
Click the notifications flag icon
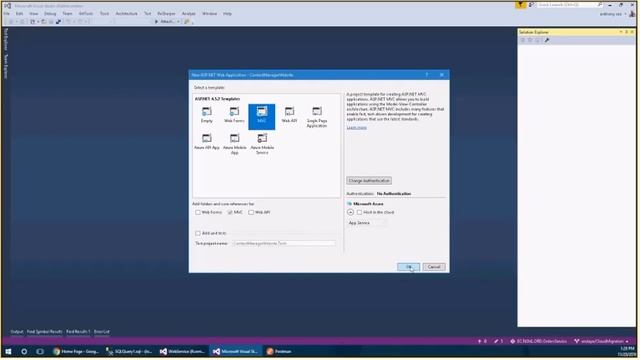pos(520,5)
